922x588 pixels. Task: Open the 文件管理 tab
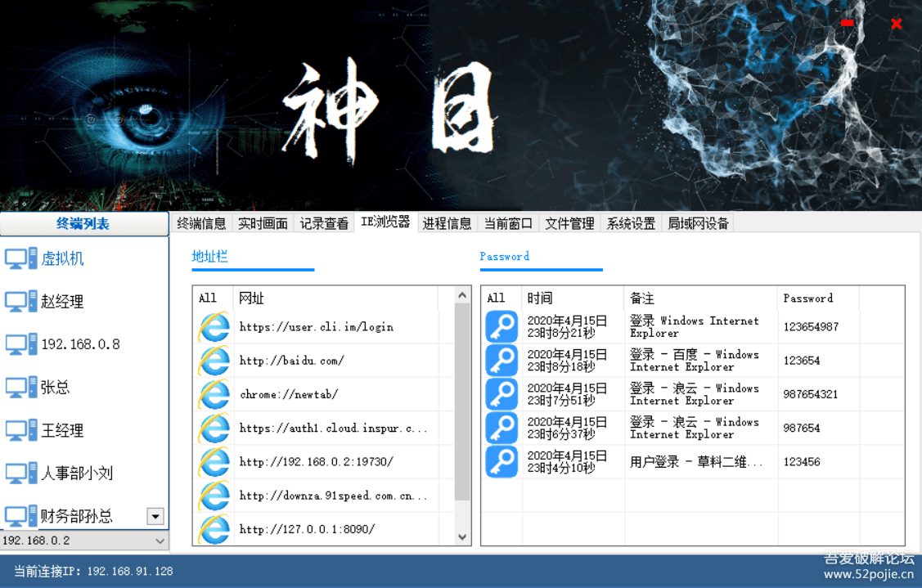tap(569, 222)
